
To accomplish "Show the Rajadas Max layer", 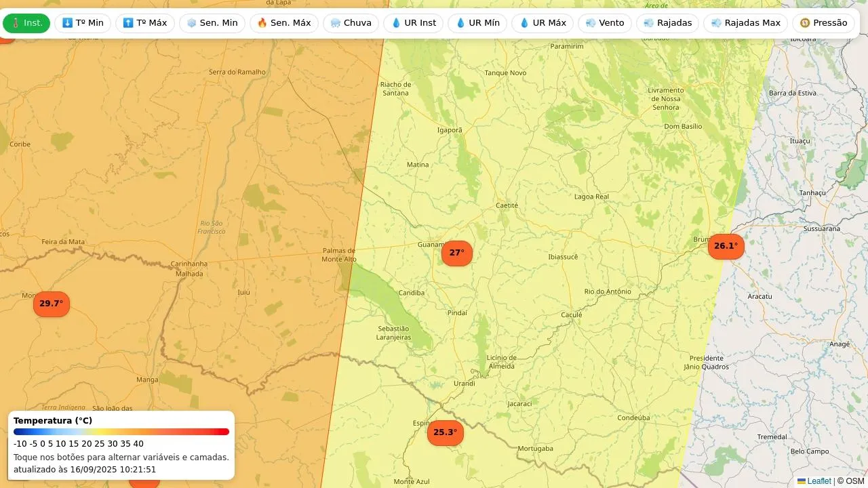I will click(x=746, y=23).
